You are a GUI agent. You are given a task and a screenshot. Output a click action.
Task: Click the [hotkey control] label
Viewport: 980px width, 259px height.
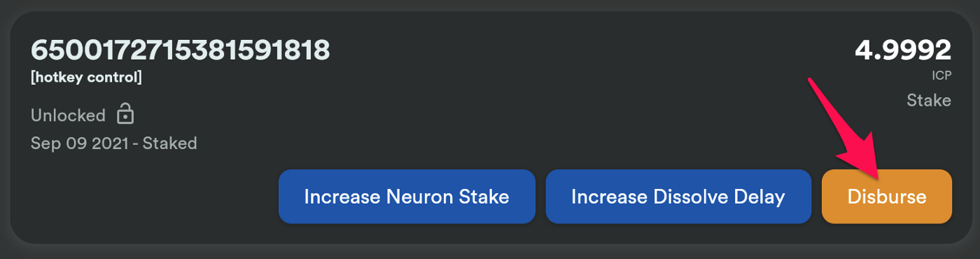coord(86,78)
